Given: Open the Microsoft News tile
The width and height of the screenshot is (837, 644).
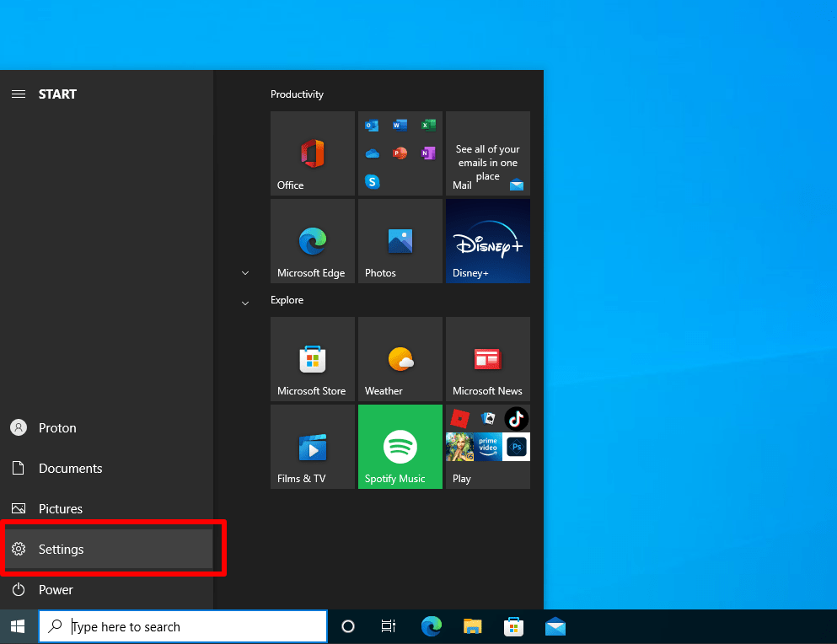Looking at the screenshot, I should tap(488, 359).
